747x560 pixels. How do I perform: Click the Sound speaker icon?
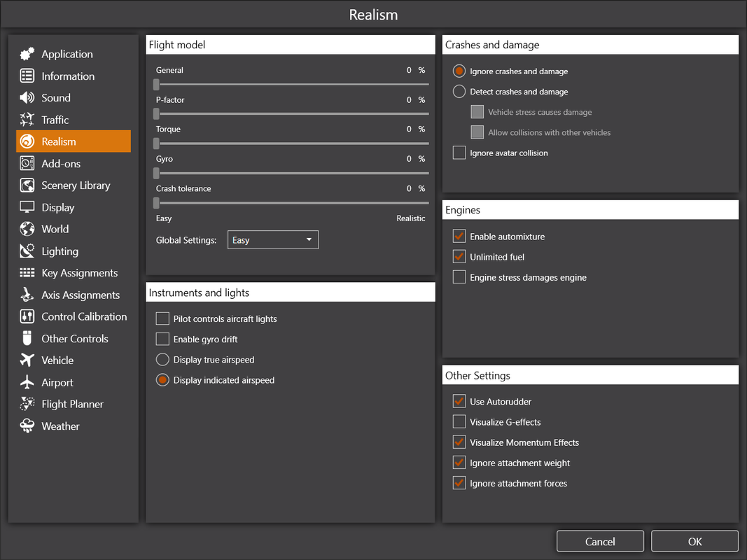27,97
